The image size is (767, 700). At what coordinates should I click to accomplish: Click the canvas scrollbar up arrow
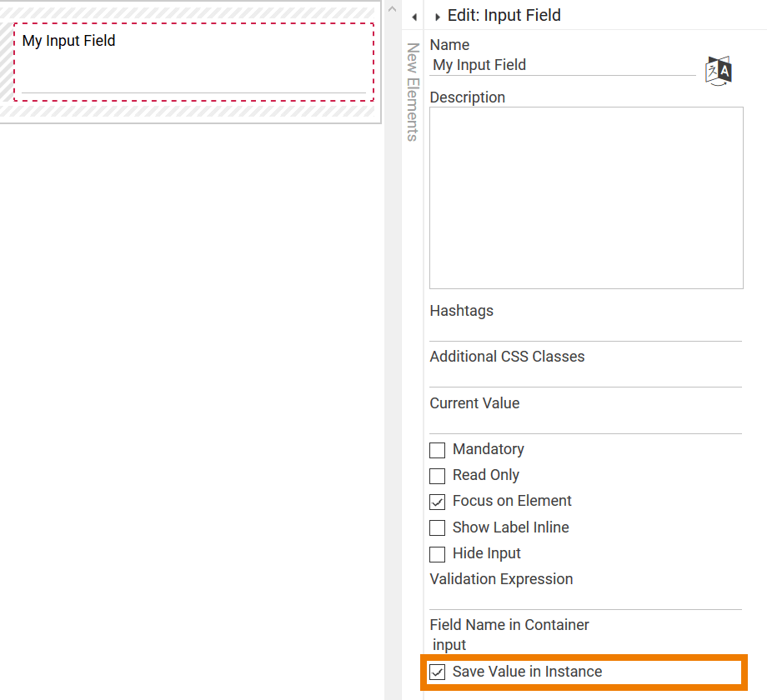tap(392, 8)
